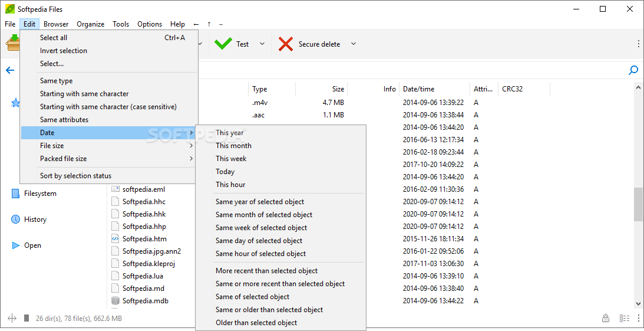Open the Organize menu

click(x=90, y=24)
